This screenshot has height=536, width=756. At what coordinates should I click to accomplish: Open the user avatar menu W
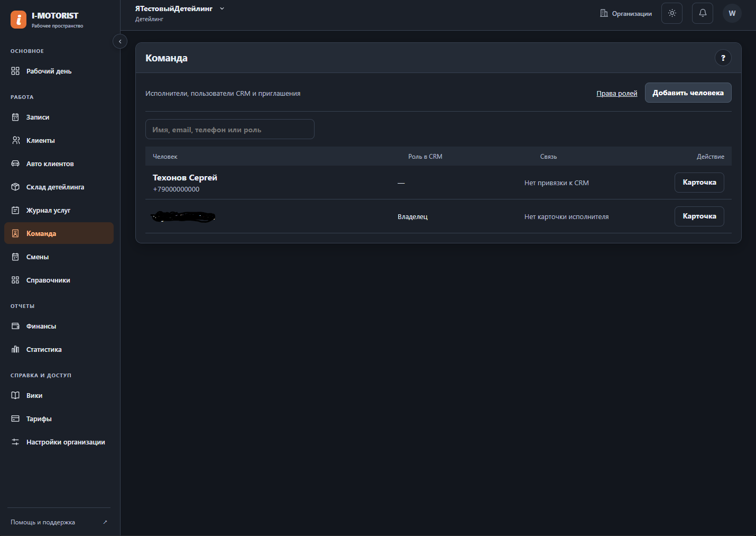coord(732,13)
